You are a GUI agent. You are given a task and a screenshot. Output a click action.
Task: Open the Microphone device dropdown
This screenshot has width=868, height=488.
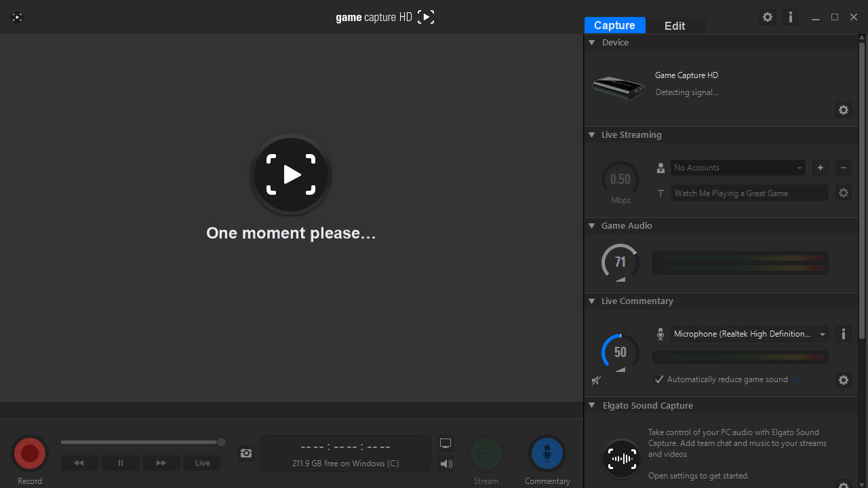point(749,334)
